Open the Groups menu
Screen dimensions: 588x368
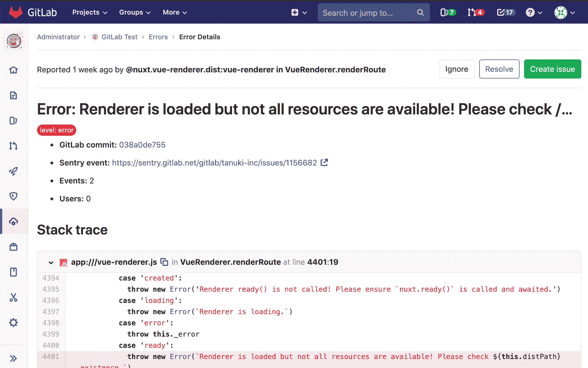coord(134,12)
